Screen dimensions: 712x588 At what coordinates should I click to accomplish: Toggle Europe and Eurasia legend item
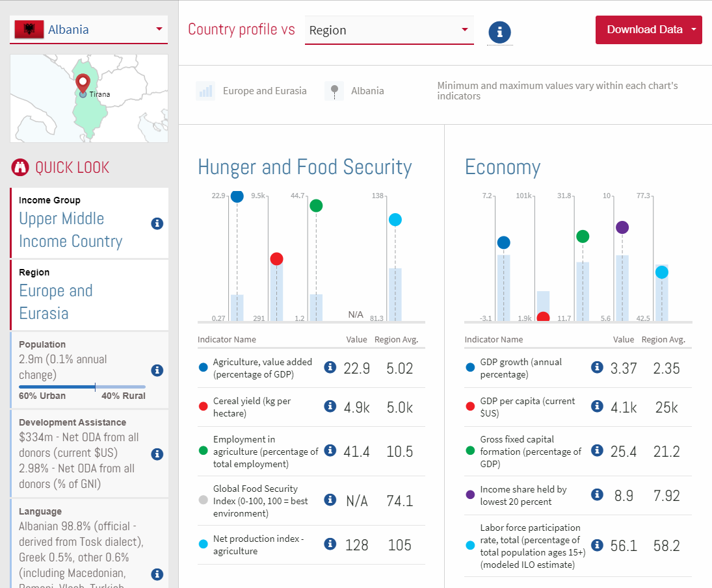coord(251,91)
